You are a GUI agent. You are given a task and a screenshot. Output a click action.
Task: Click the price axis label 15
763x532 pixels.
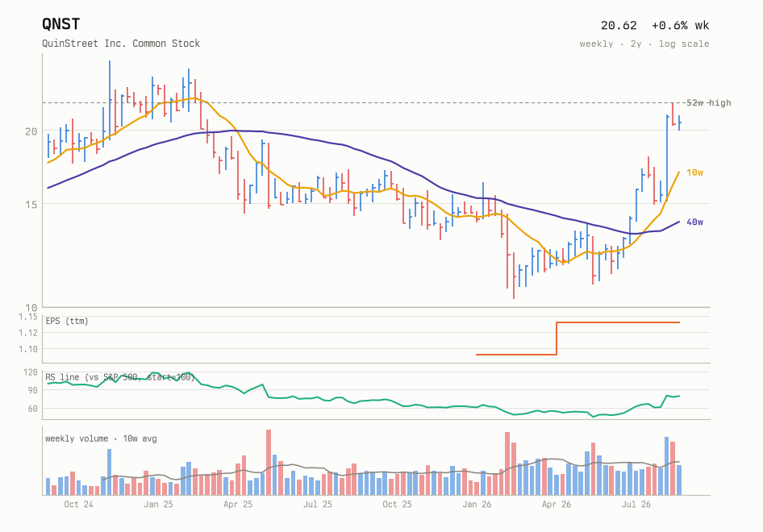pyautogui.click(x=31, y=204)
